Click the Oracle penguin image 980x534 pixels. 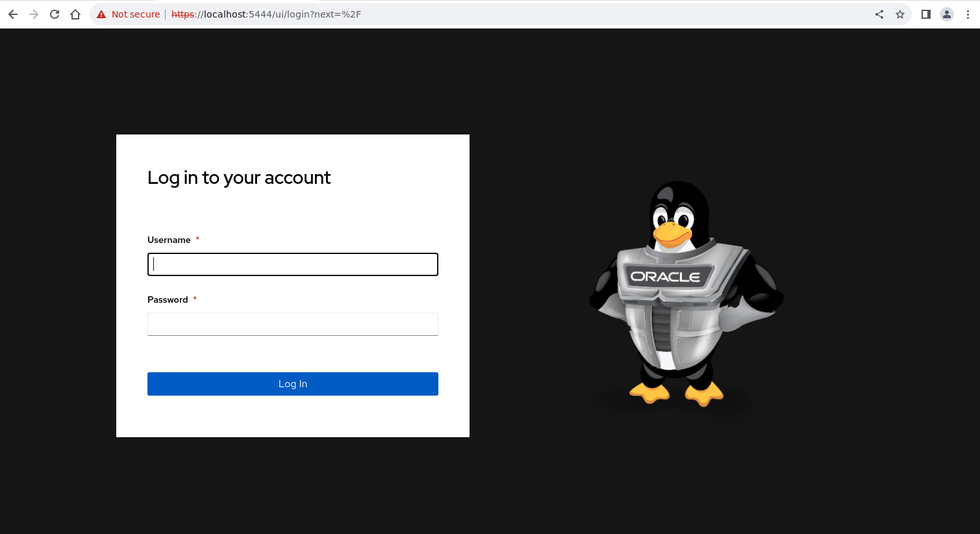(686, 294)
